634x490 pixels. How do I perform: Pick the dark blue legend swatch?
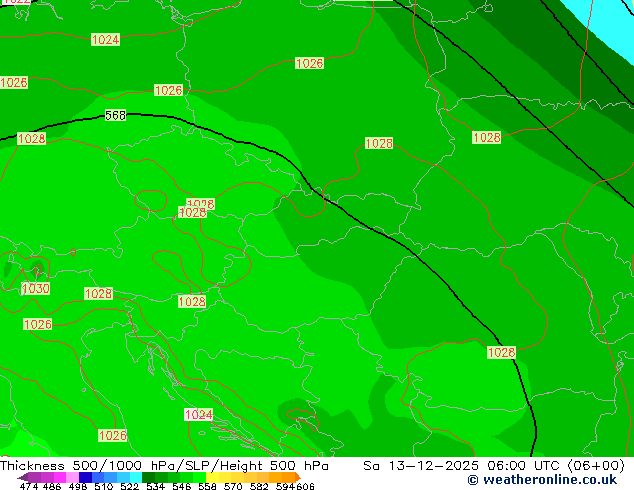point(85,477)
